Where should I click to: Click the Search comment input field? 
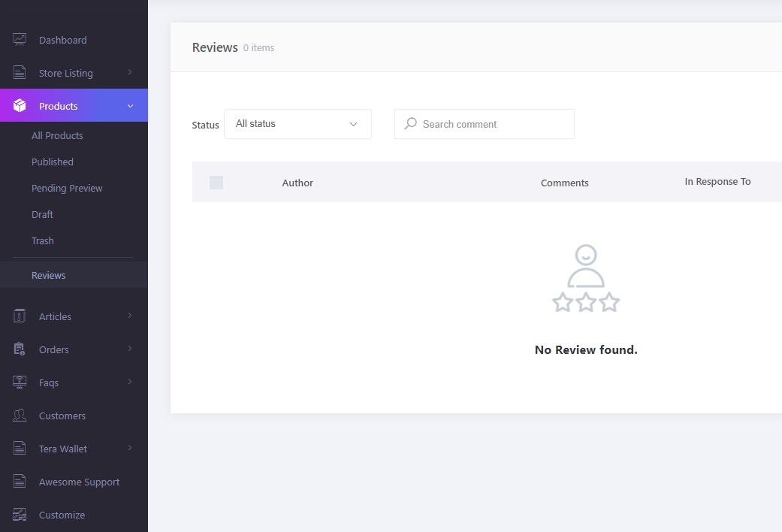pos(492,124)
